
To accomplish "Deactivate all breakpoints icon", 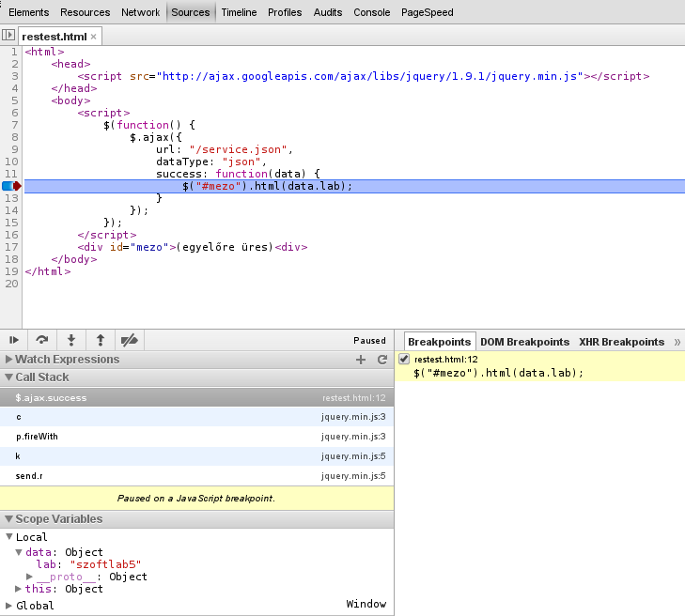I will coord(130,340).
